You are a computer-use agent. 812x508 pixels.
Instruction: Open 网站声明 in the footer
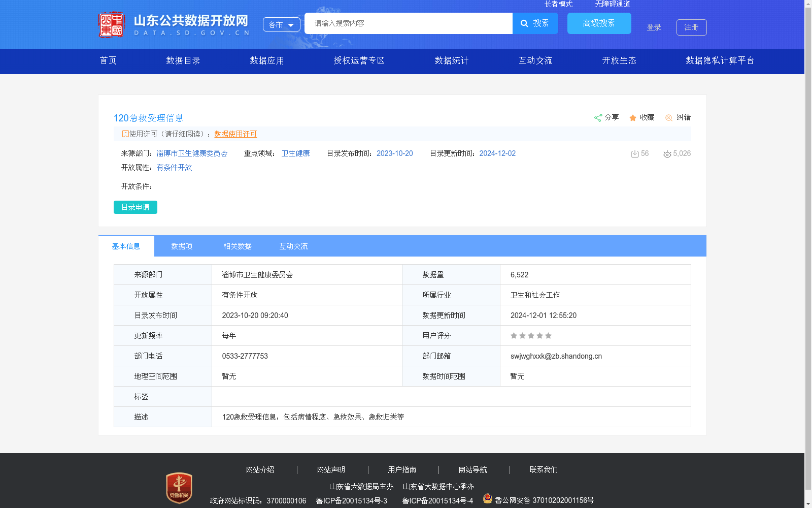tap(331, 470)
